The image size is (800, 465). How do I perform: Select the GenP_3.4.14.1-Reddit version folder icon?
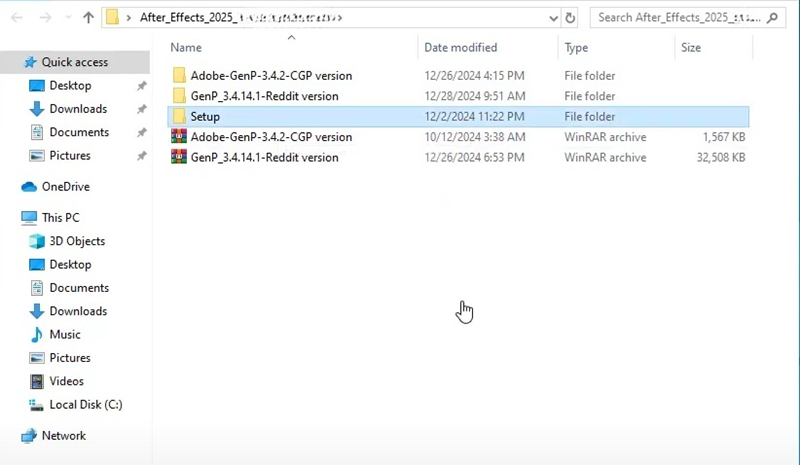(x=179, y=96)
